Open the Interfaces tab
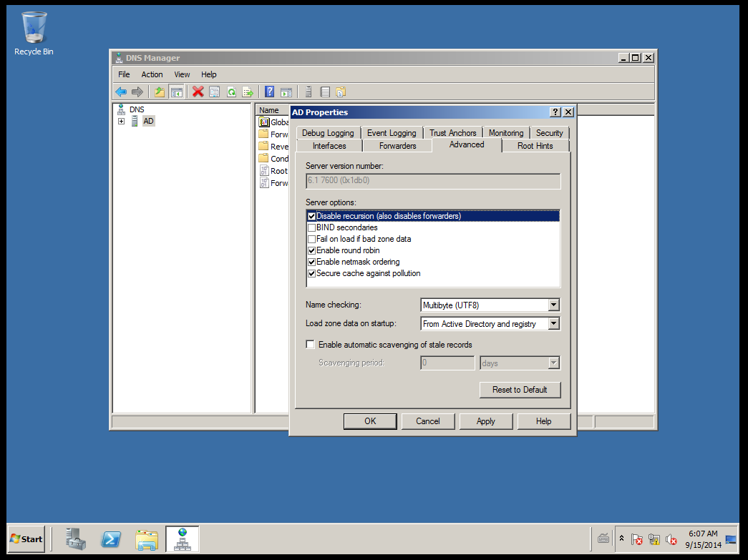748x560 pixels. [x=329, y=146]
